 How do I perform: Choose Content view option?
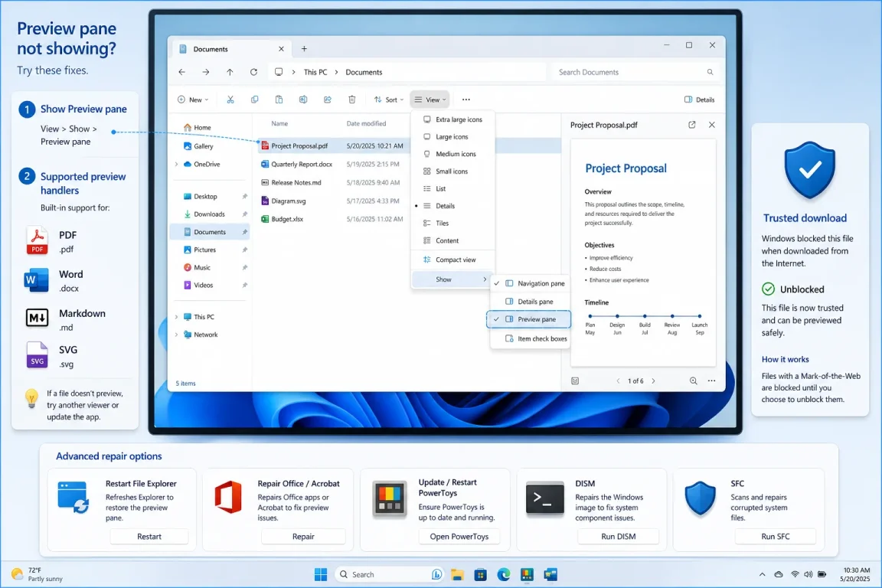(x=452, y=241)
